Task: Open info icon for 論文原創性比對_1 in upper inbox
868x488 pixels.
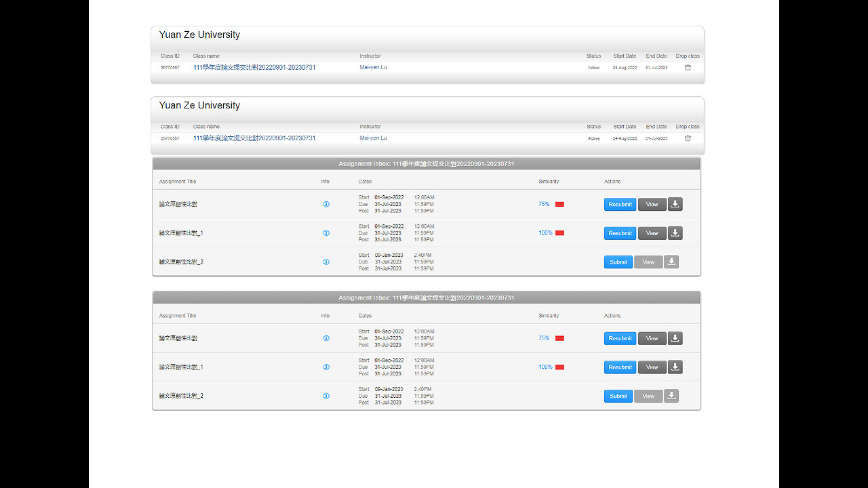Action: coord(326,233)
